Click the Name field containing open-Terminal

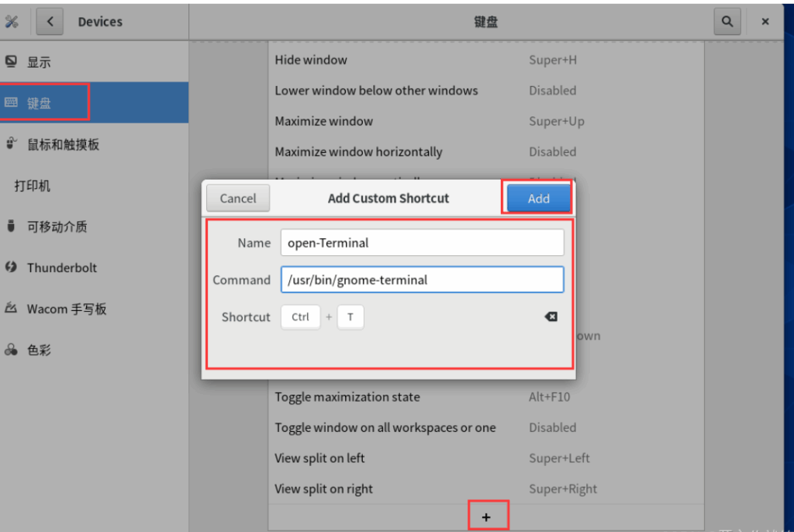422,243
